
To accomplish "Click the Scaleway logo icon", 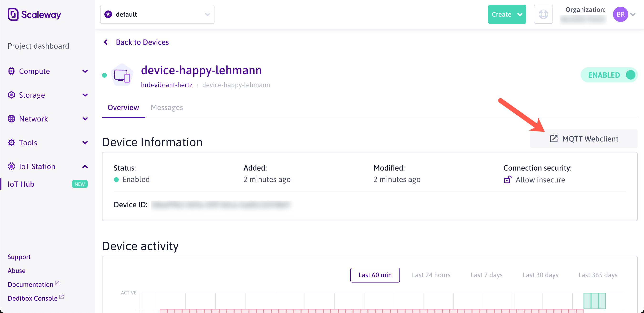I will click(x=13, y=15).
